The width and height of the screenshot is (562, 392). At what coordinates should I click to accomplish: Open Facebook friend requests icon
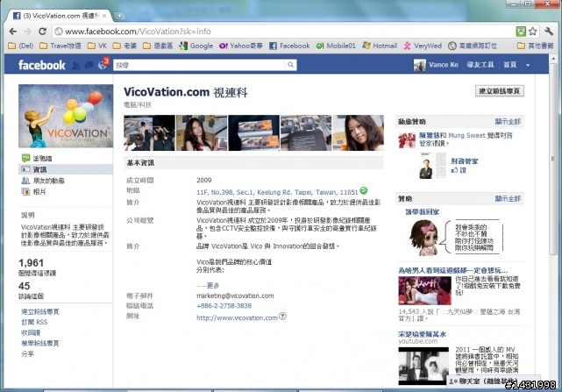click(75, 65)
